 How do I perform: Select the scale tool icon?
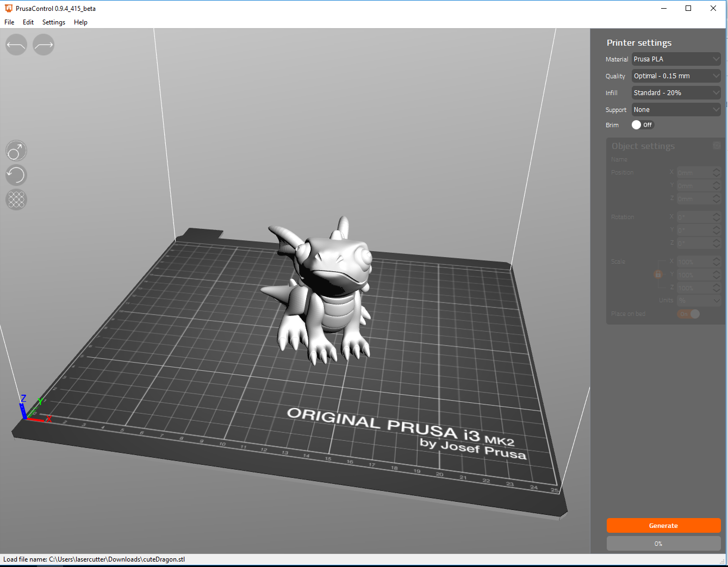pyautogui.click(x=16, y=151)
